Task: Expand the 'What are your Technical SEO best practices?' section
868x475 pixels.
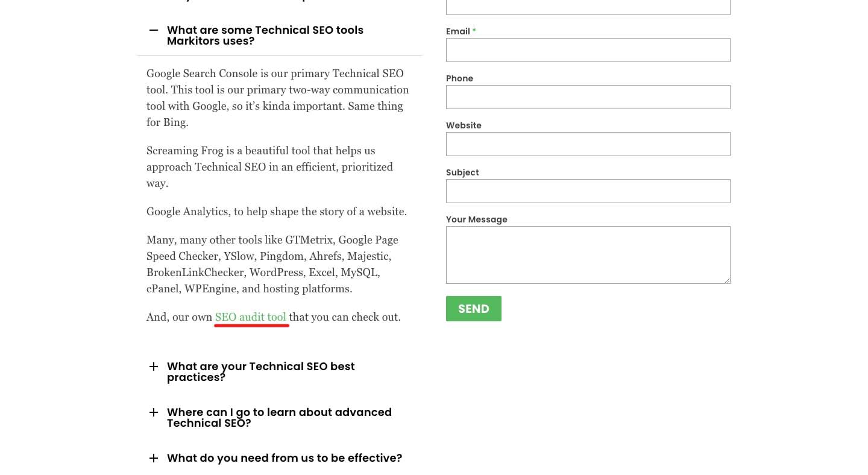Action: 261,372
